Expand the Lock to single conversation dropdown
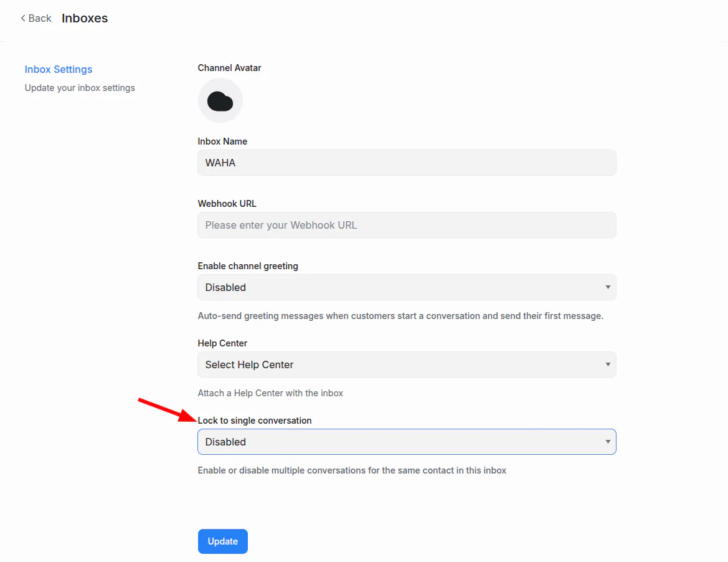728x562 pixels. click(406, 442)
